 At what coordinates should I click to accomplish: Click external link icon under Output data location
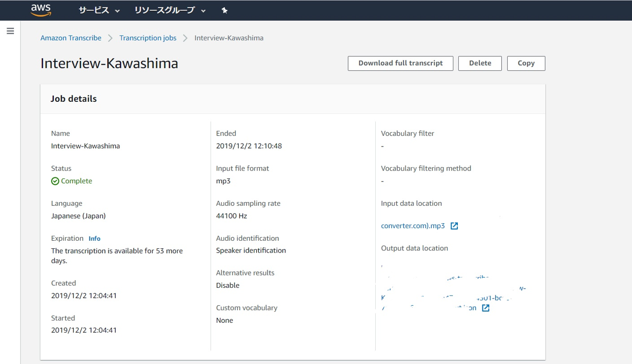[x=485, y=308]
